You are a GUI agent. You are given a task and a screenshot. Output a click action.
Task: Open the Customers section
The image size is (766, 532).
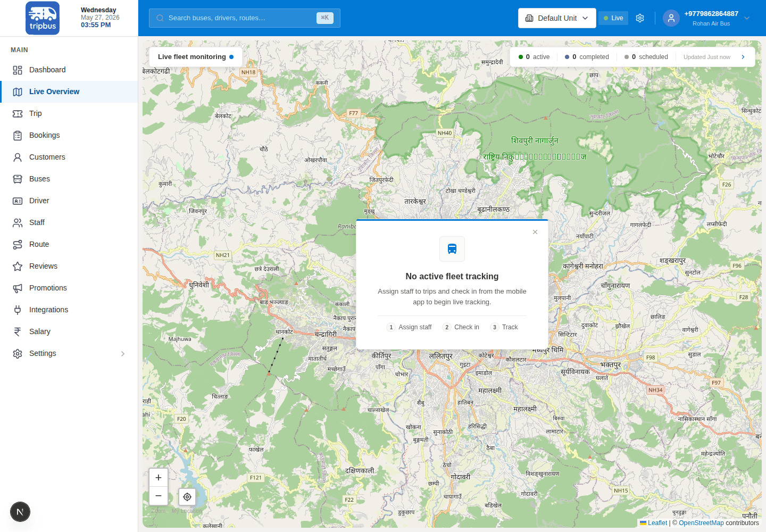coord(69,157)
